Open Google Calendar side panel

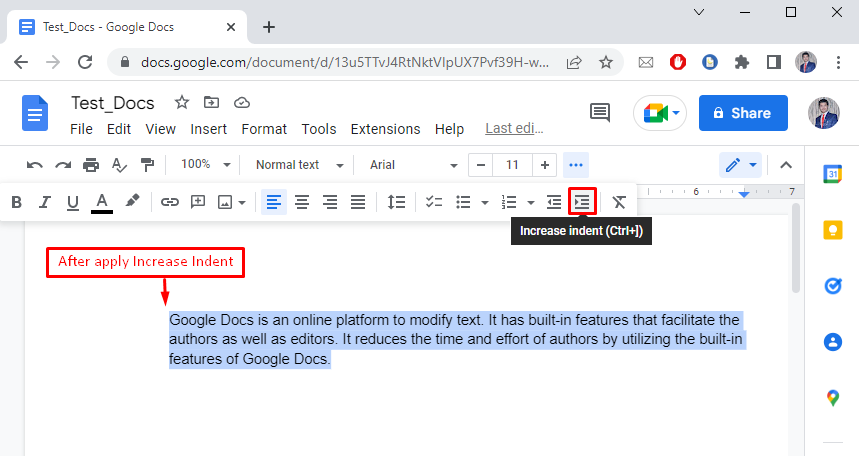click(x=833, y=174)
